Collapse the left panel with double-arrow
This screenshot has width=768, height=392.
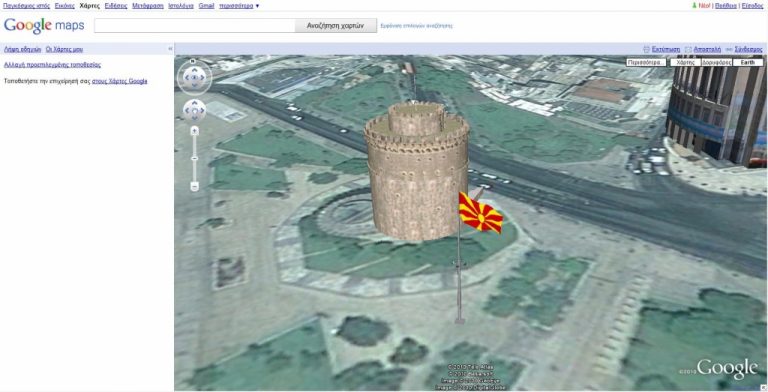(170, 49)
